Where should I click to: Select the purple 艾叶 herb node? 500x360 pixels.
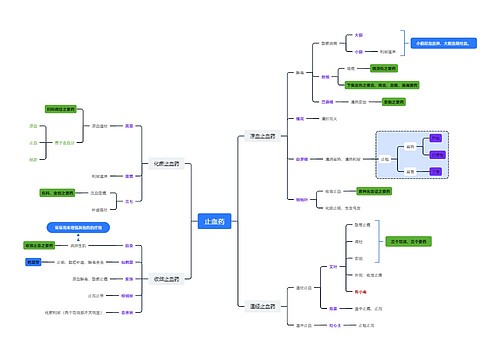pos(333,267)
